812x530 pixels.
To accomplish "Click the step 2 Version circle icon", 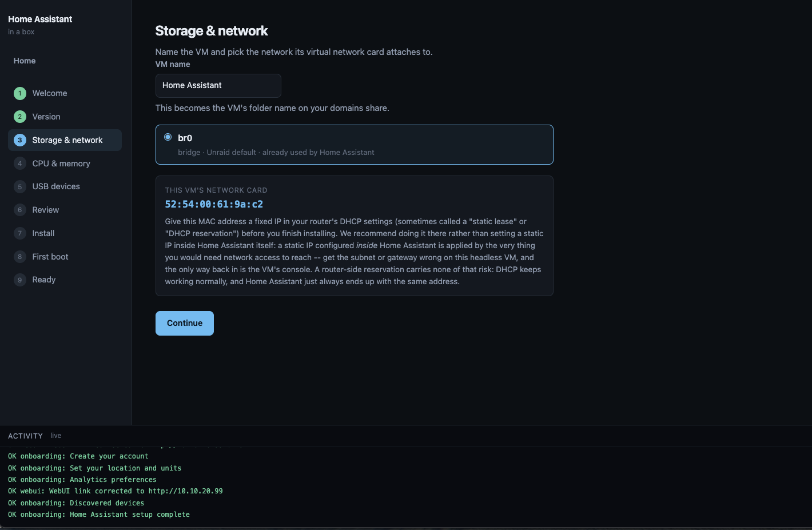I will [x=20, y=117].
